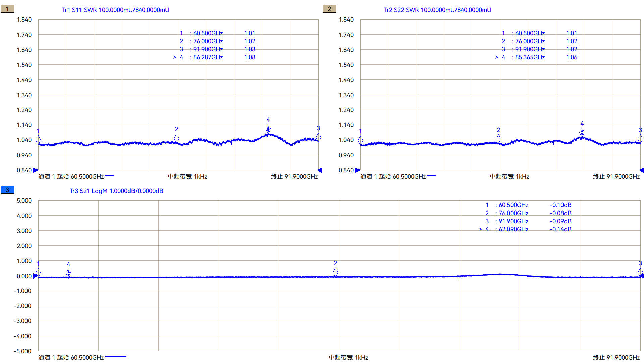Click marker 4 diamond on S21 trace
The width and height of the screenshot is (644, 362).
coord(68,273)
